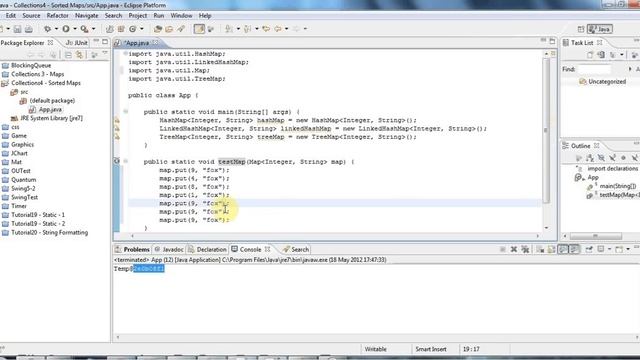Screen dimensions: 640x360
Task: Open the Display Selected Console dropdown
Action: 609,249
